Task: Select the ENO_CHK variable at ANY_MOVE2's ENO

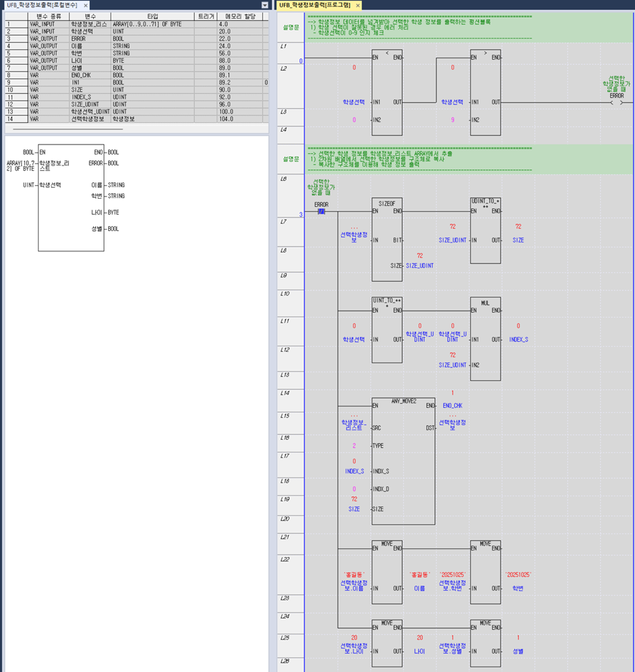Action: (x=453, y=405)
